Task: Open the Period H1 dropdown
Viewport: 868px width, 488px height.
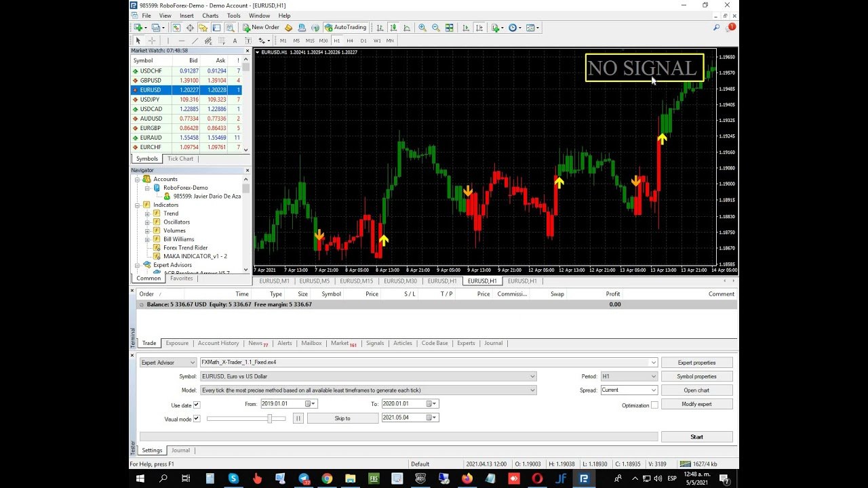Action: pos(629,376)
